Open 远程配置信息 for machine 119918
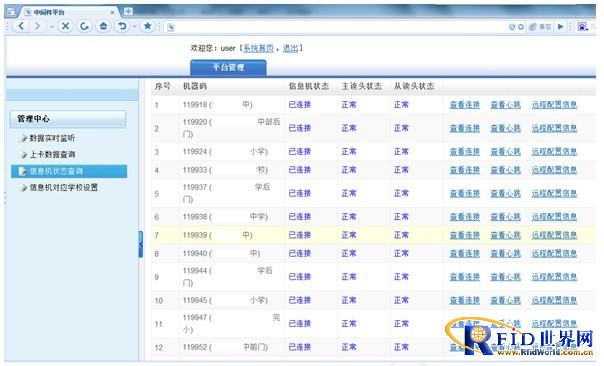This screenshot has width=604, height=366. 554,105
